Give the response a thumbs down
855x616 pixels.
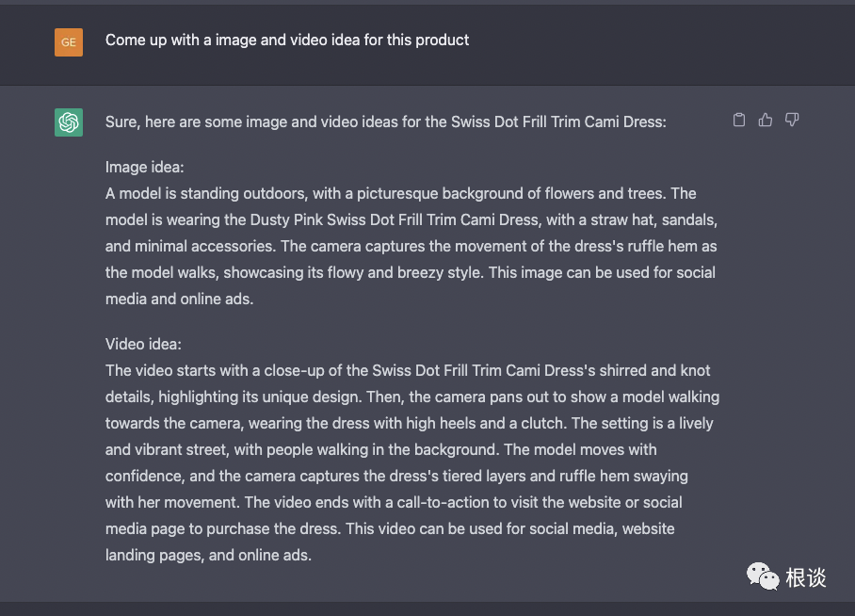(792, 120)
